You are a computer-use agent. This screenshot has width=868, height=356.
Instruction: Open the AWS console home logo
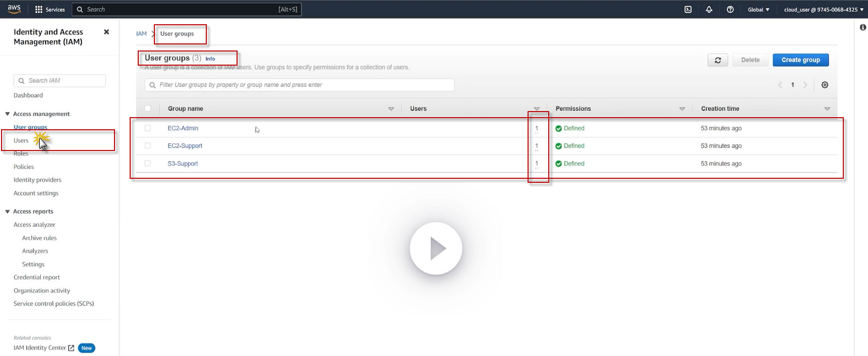pyautogui.click(x=14, y=9)
